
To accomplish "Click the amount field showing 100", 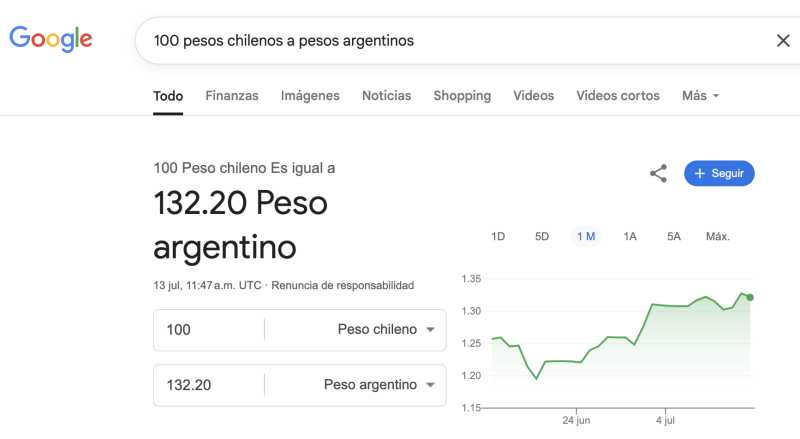I will tap(208, 330).
